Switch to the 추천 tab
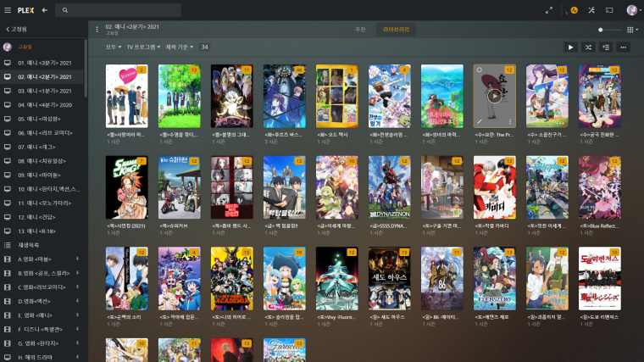The height and width of the screenshot is (362, 644). point(360,30)
